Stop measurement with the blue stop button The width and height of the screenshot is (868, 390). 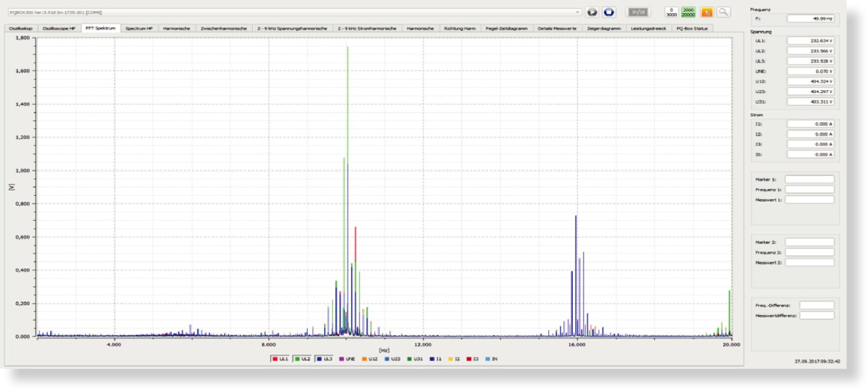click(609, 12)
